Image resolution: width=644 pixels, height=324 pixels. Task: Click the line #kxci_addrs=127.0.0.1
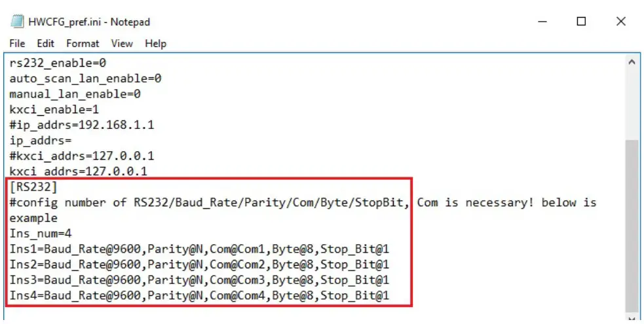(x=82, y=156)
